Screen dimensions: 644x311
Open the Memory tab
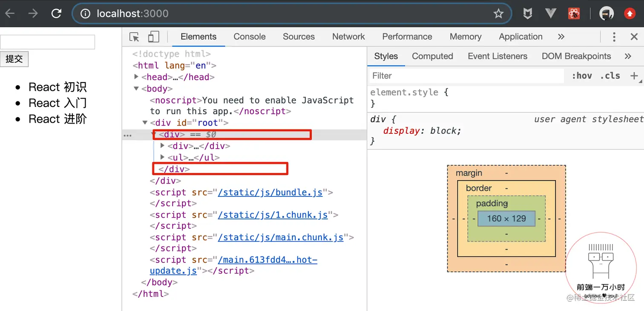[x=466, y=37]
